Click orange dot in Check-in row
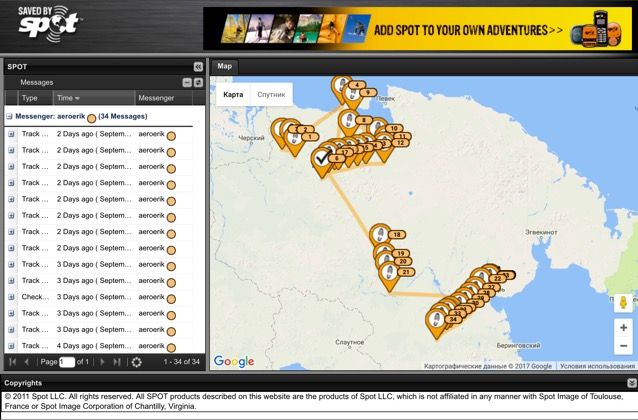 click(171, 299)
